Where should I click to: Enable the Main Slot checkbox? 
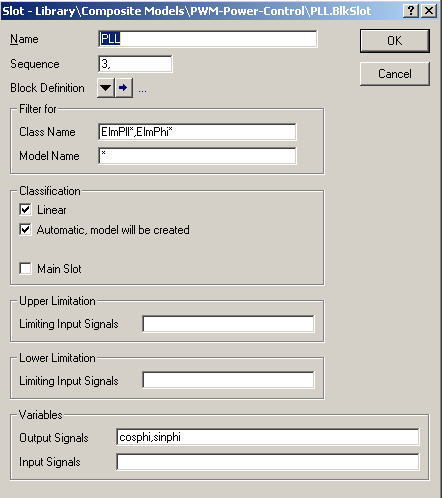point(25,268)
